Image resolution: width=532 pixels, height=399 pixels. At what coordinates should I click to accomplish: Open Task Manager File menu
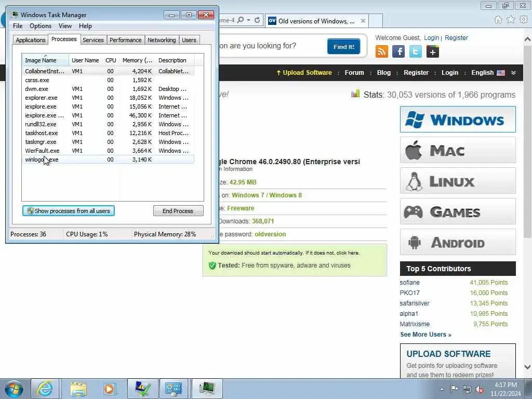click(18, 26)
